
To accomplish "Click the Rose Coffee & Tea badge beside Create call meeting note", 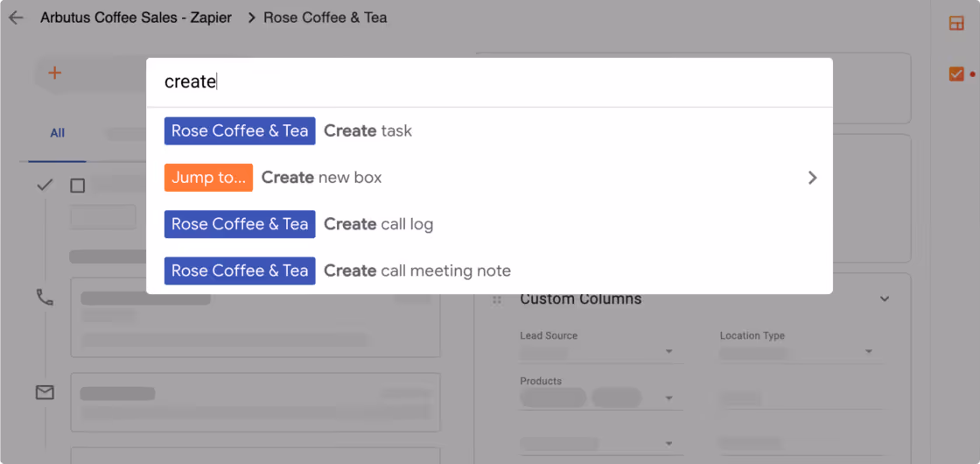I will click(x=240, y=271).
